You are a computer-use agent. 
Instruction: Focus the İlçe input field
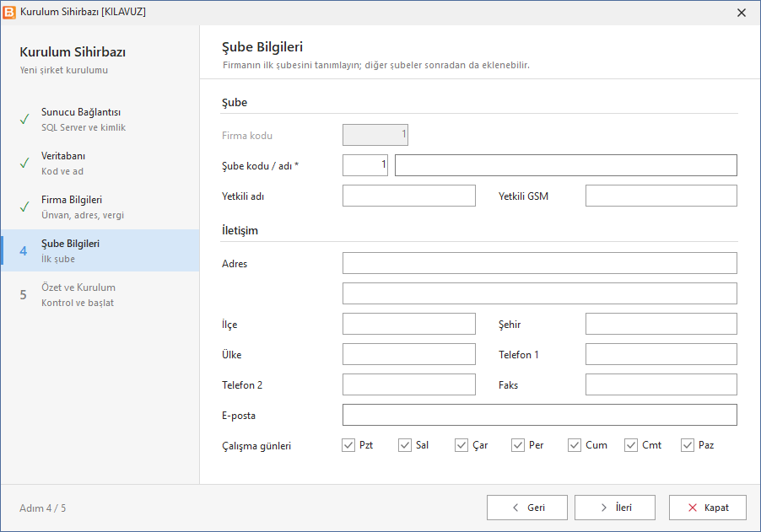[409, 324]
